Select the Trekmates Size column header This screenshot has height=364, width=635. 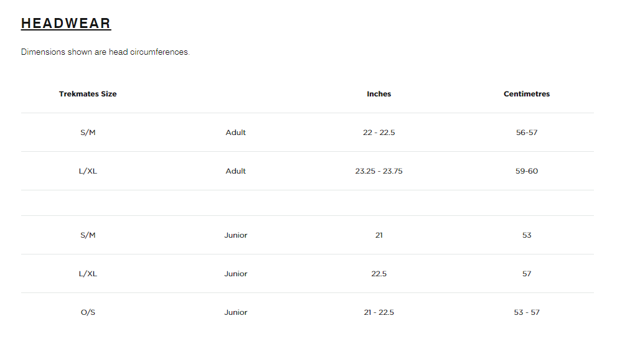[x=88, y=94]
